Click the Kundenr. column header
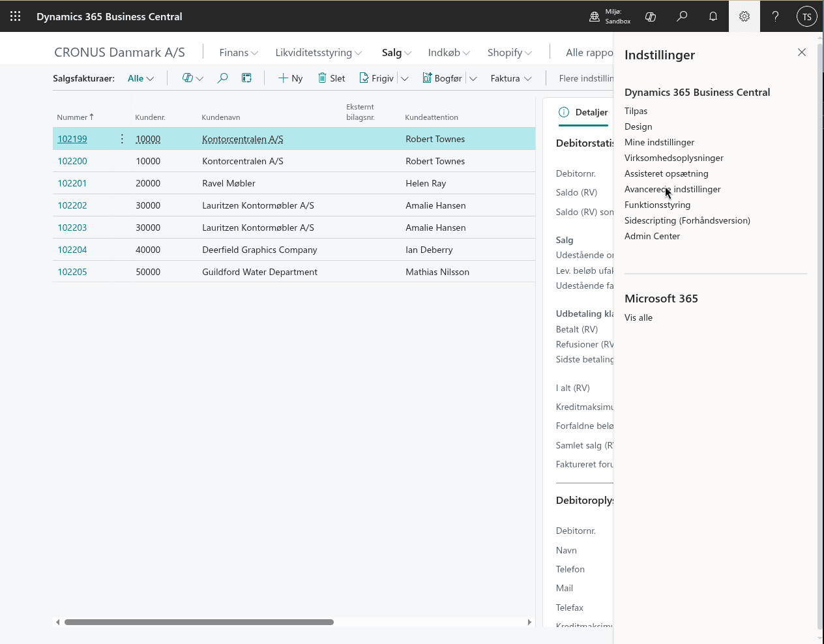Screen dimensions: 824x644 pyautogui.click(x=150, y=117)
